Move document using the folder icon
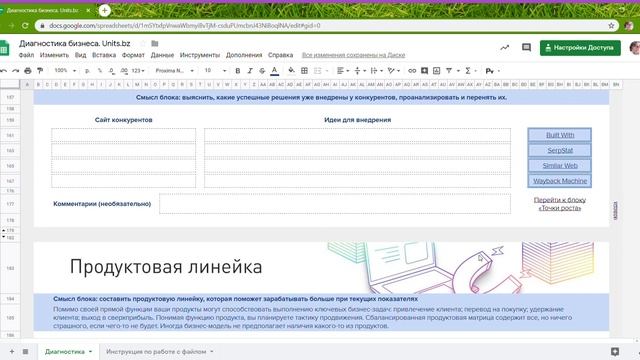 [x=155, y=43]
